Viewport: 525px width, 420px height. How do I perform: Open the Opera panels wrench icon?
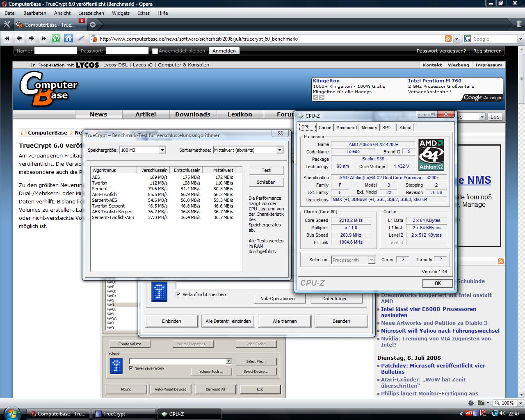pos(7,25)
